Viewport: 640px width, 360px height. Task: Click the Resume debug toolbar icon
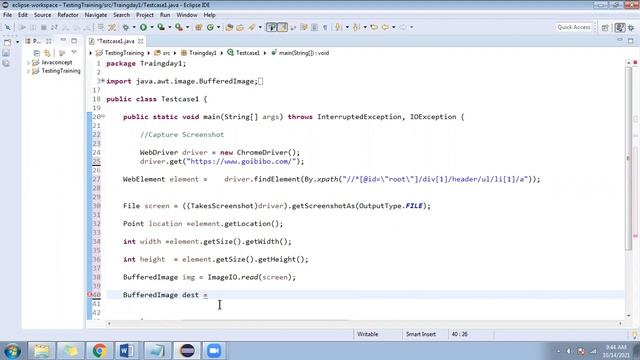23,27
